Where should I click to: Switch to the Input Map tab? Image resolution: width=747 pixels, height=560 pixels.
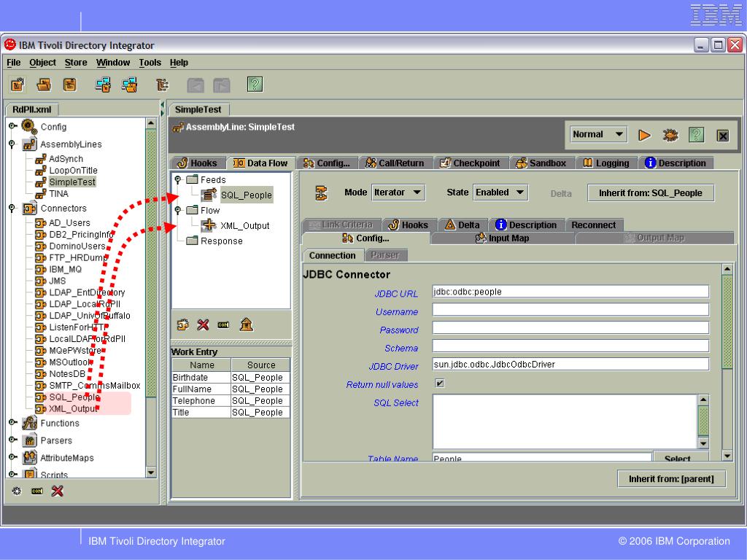coord(503,238)
